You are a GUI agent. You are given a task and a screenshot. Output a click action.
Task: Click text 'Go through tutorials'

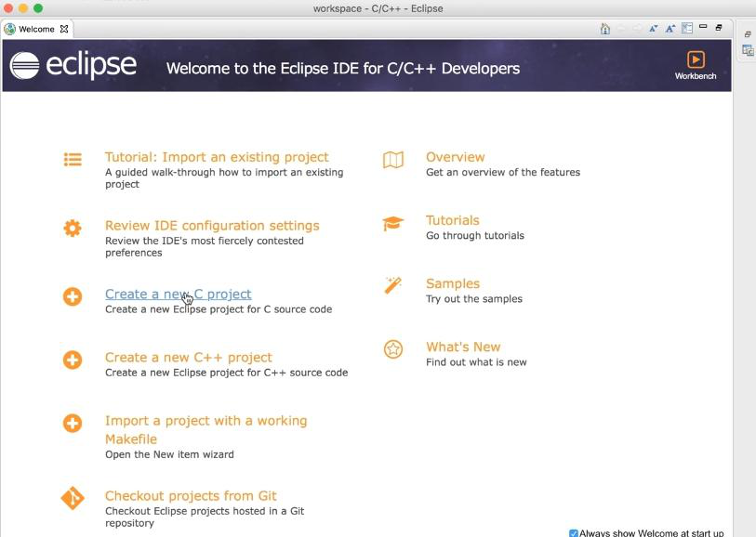475,235
